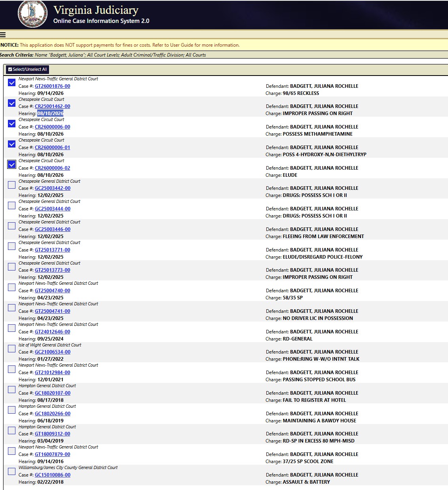448x490 pixels.
Task: Open case link GT21012984-00
Action: (52, 373)
